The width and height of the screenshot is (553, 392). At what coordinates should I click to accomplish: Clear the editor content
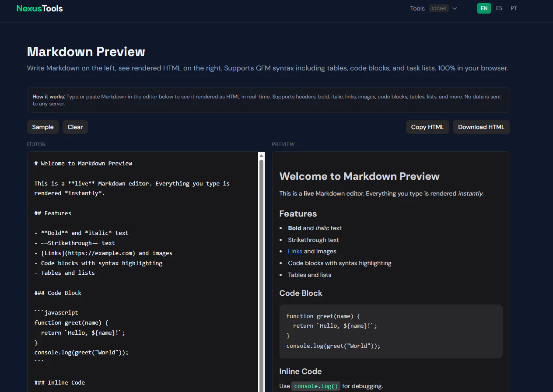[x=75, y=127]
